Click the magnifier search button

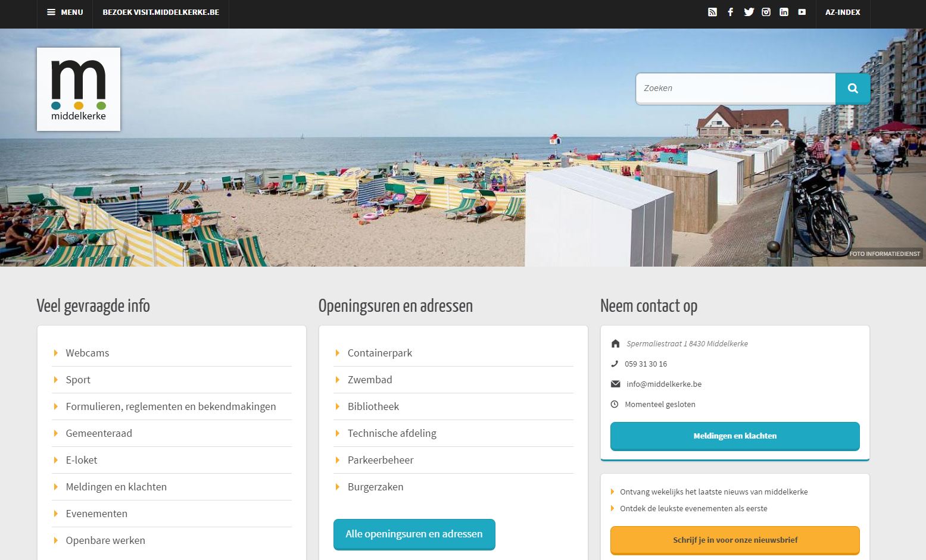pos(853,89)
